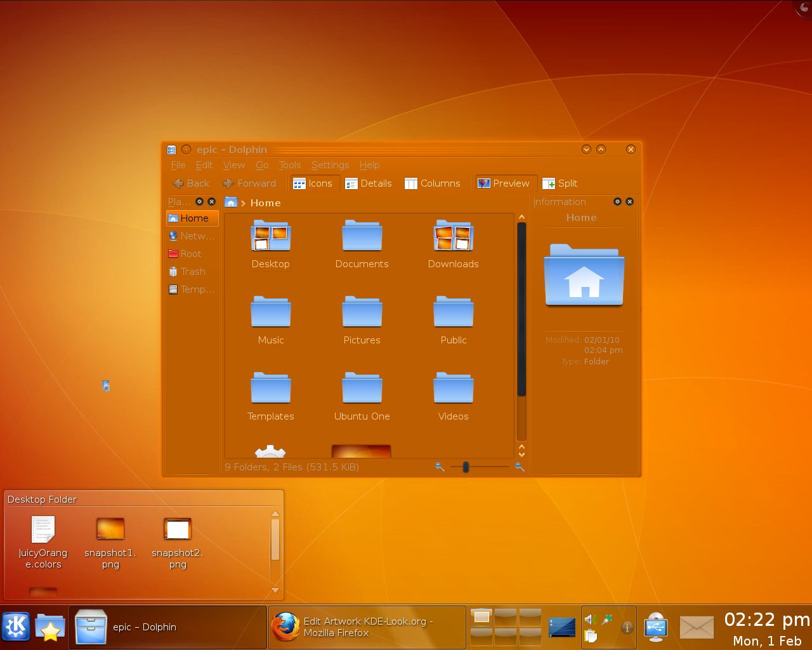Viewport: 812px width, 650px height.
Task: Select the Public folder
Action: (453, 321)
